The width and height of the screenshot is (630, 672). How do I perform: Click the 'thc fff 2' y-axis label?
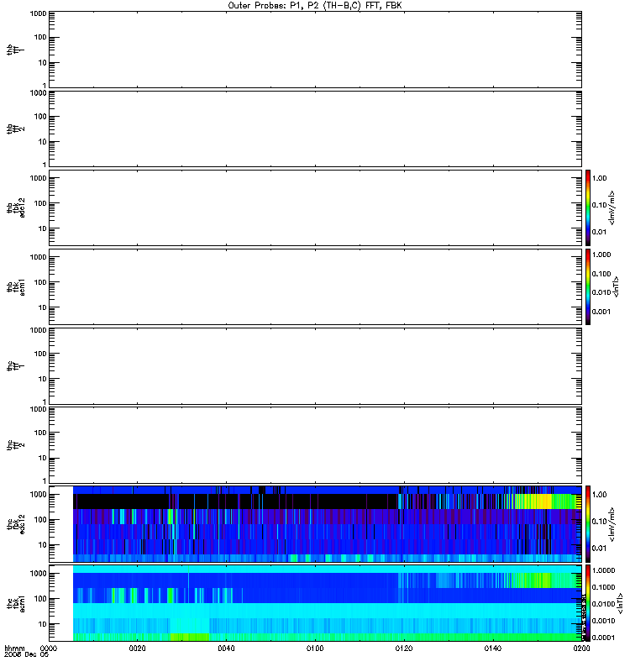tap(15, 445)
